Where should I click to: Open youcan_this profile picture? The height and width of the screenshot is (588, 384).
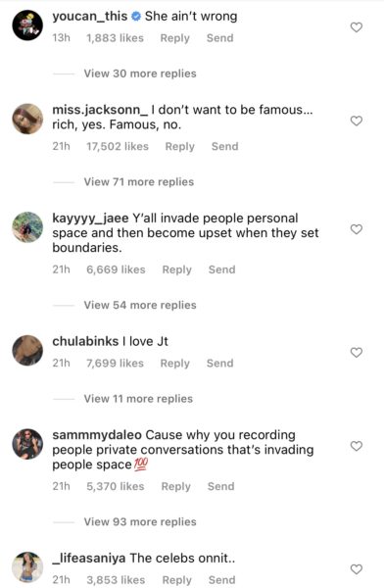click(x=27, y=25)
